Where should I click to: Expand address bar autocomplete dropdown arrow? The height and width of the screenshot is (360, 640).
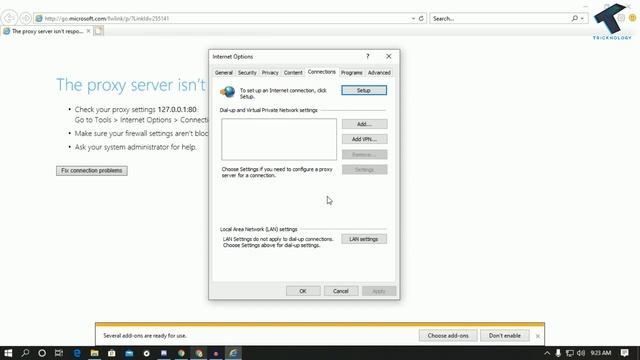[413, 18]
